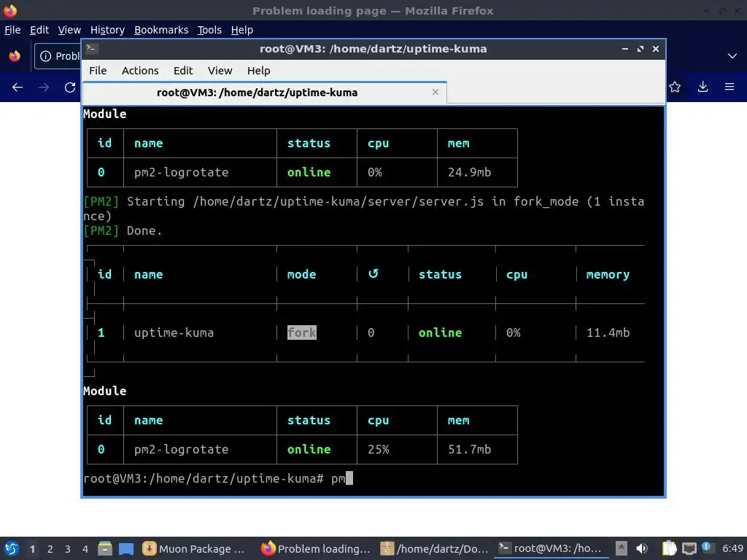Image resolution: width=747 pixels, height=560 pixels.
Task: Click the removable media eject tray icon
Action: pos(622,548)
